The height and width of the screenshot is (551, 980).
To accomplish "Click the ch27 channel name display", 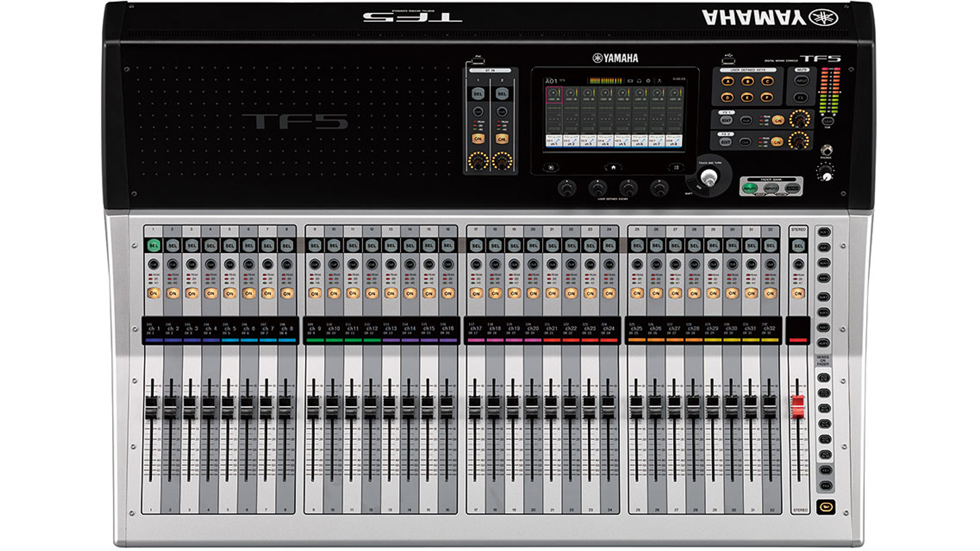I will (674, 329).
